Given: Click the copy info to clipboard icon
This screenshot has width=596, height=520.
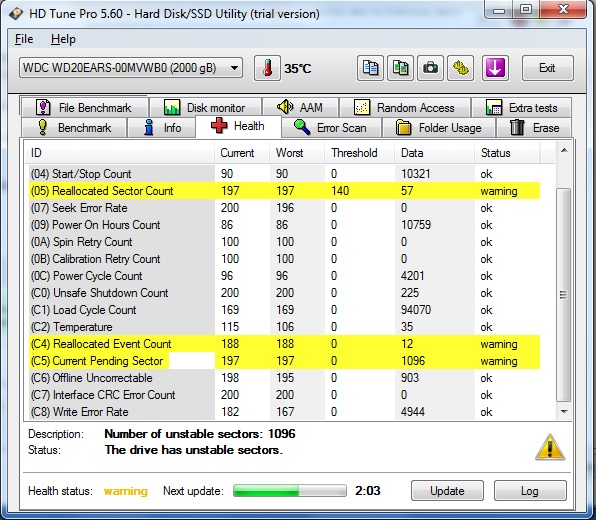Looking at the screenshot, I should tap(370, 68).
